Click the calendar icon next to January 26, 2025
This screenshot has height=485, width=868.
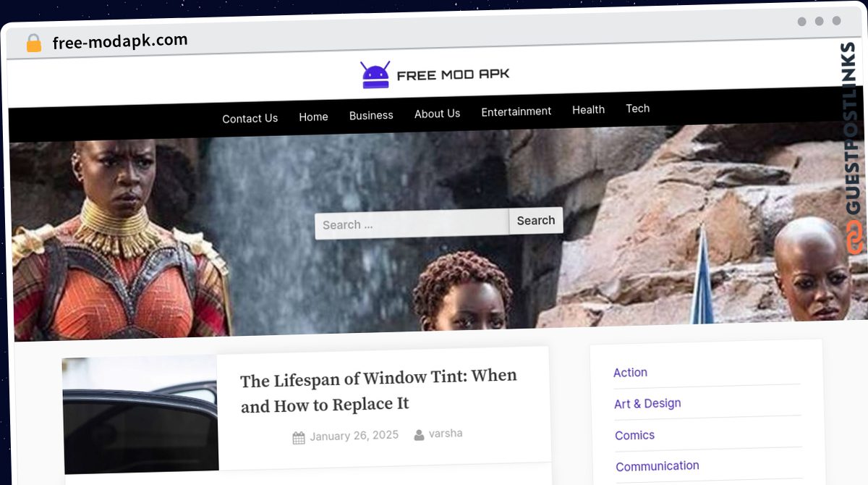click(x=299, y=437)
